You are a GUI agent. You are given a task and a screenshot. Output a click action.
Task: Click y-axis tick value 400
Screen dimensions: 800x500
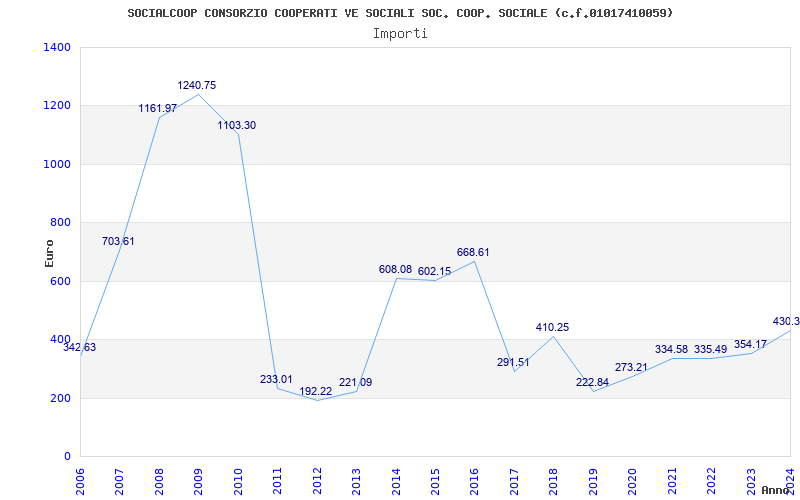pyautogui.click(x=63, y=339)
